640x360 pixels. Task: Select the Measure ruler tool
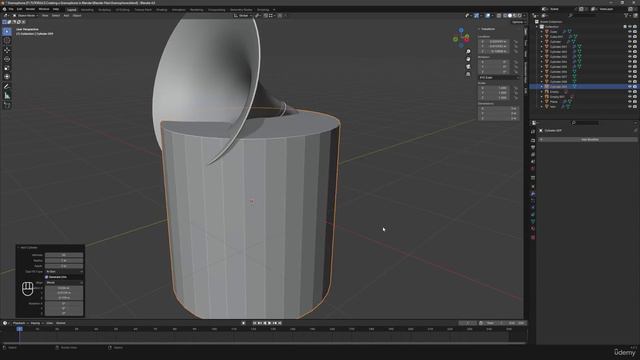[7, 96]
